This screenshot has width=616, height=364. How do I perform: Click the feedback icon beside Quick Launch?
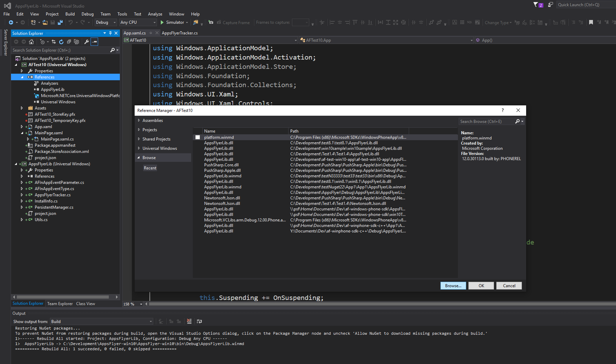[x=551, y=4]
